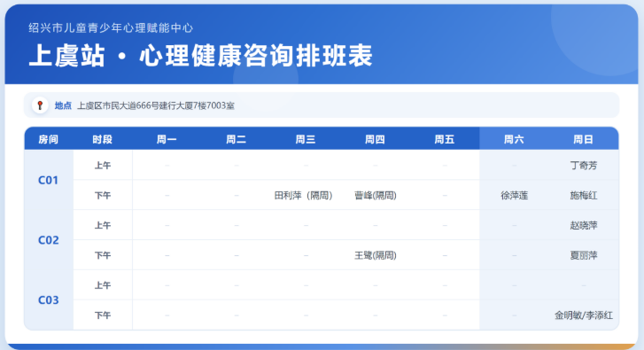The image size is (644, 350).
Task: Click the 时段 column header
Action: (x=102, y=139)
